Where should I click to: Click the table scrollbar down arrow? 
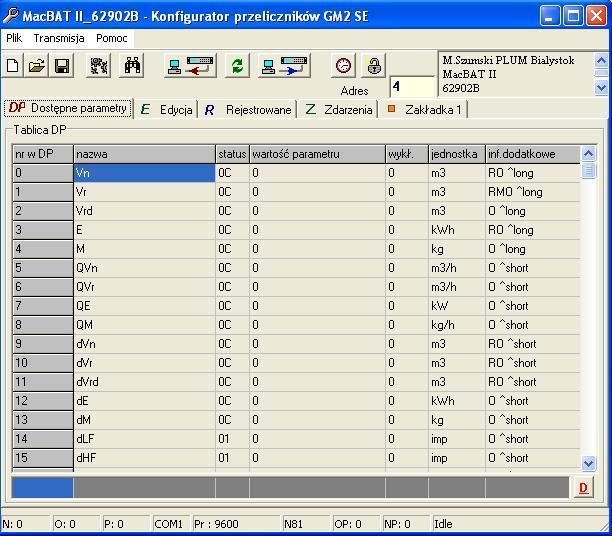point(588,463)
